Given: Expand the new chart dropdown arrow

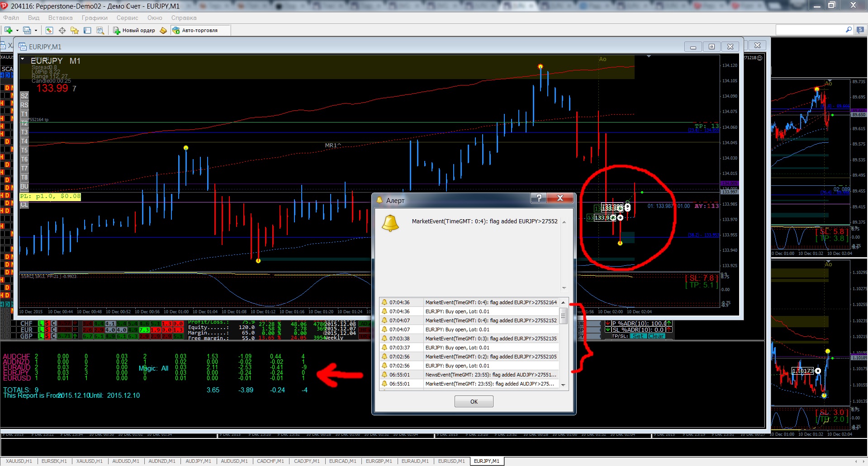Looking at the screenshot, I should [17, 31].
